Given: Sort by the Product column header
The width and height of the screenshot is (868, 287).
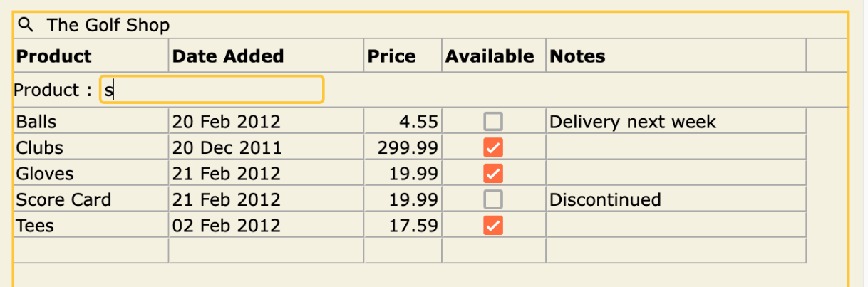Looking at the screenshot, I should 91,56.
